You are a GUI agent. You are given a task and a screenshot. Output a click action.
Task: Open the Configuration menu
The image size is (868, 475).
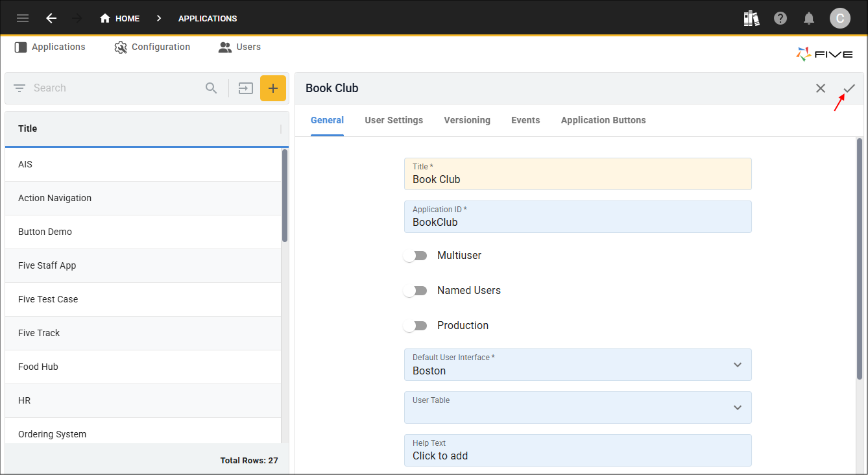point(152,47)
